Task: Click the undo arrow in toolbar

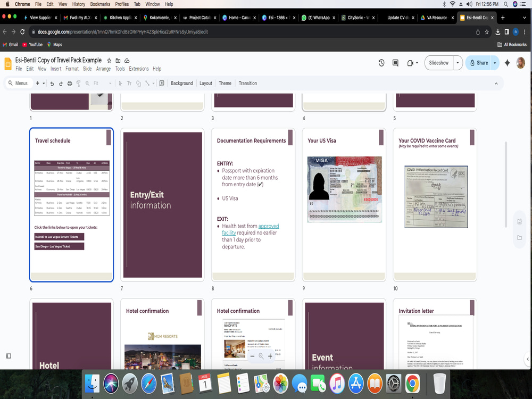Action: click(x=52, y=84)
